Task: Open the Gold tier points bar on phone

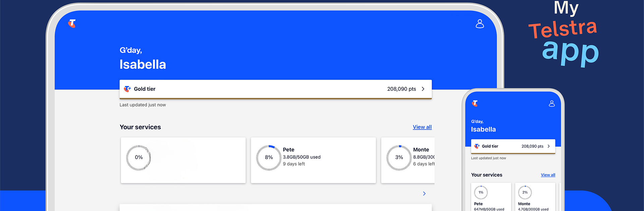Action: coord(513,146)
